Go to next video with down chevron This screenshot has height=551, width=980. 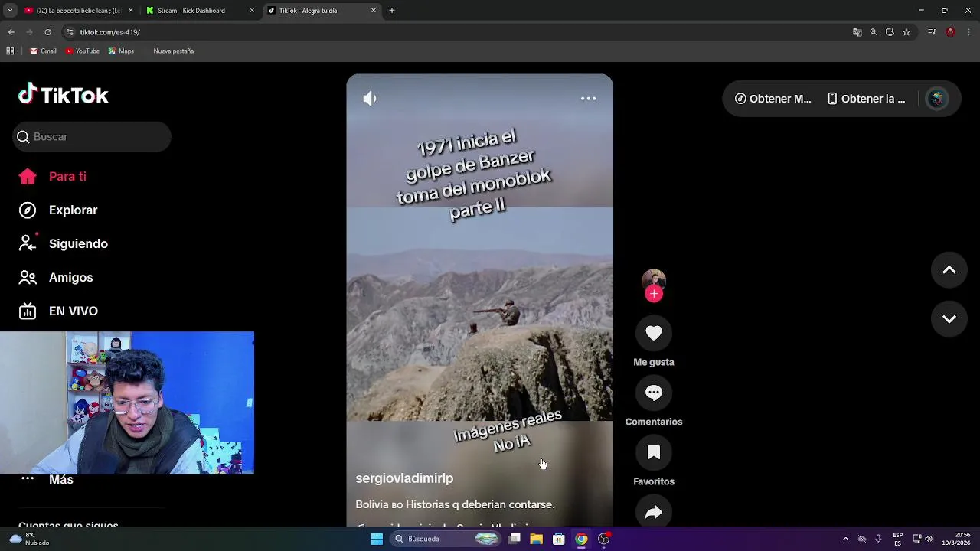point(949,319)
